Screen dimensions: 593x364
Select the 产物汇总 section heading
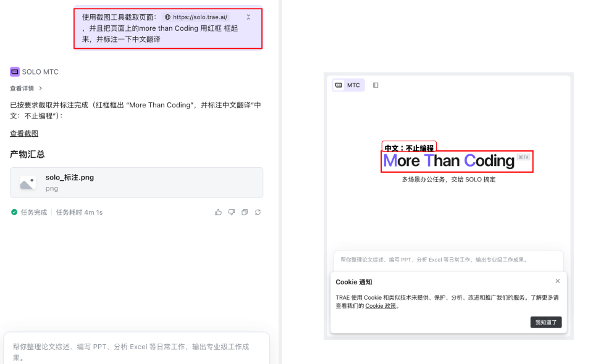27,154
